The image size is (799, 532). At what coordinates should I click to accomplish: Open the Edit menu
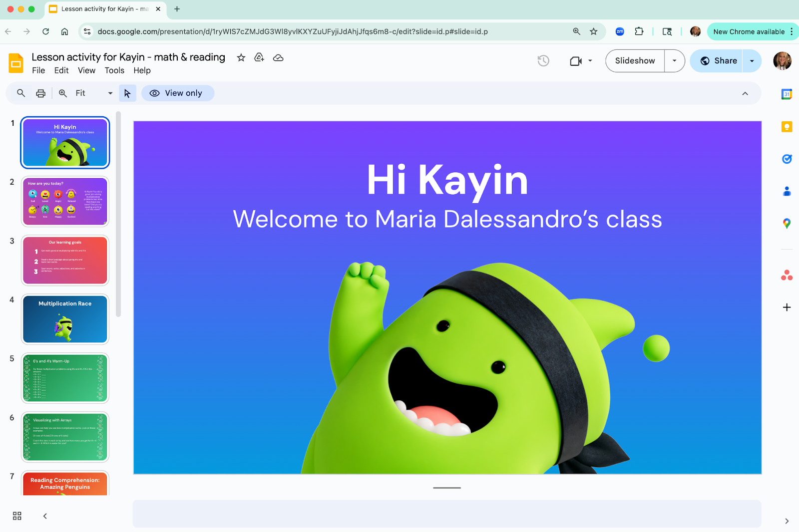tap(61, 70)
